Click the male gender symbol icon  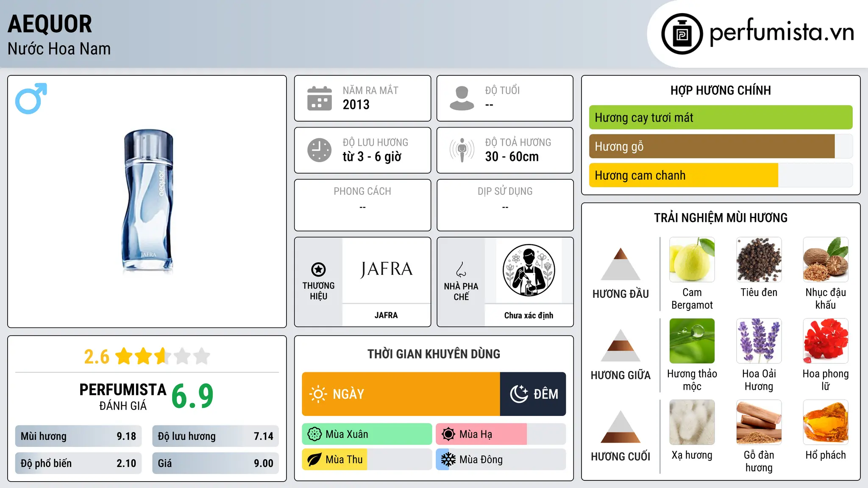(x=31, y=98)
